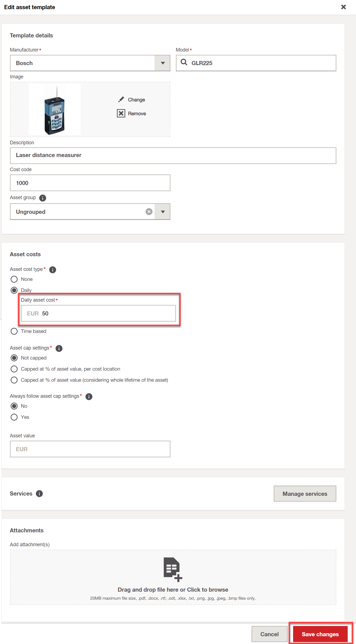The height and width of the screenshot is (644, 356).
Task: Click the Save changes button
Action: [x=320, y=634]
